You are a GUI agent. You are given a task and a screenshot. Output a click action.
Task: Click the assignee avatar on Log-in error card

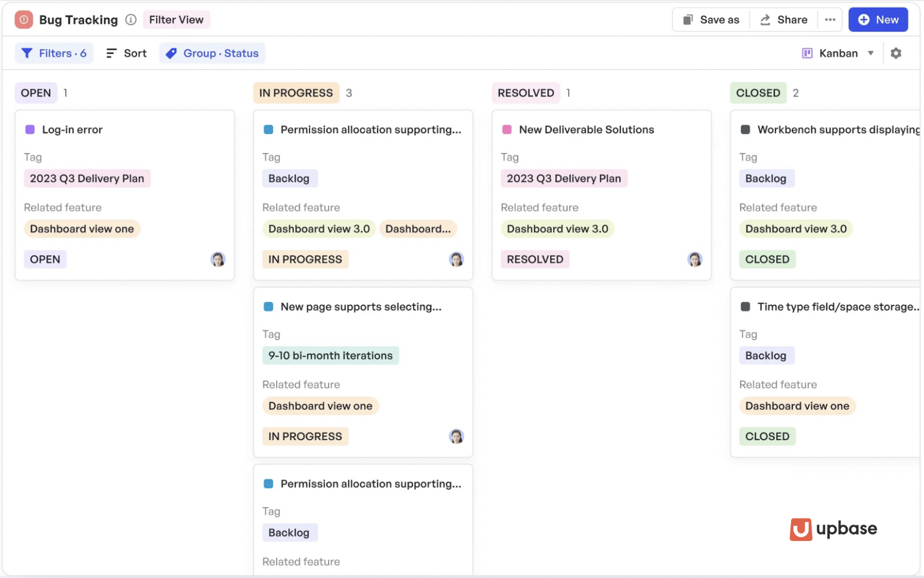coord(218,259)
